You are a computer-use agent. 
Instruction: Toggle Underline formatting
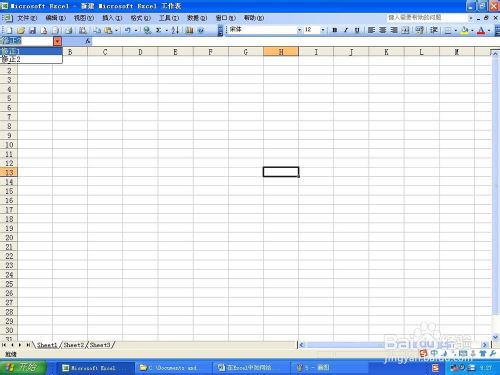(357, 30)
